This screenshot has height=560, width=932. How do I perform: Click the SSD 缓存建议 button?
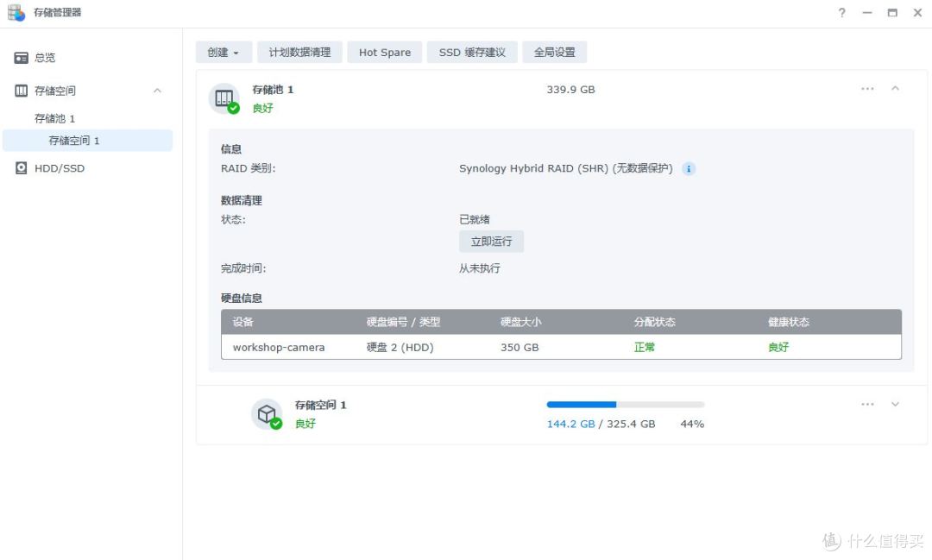472,53
